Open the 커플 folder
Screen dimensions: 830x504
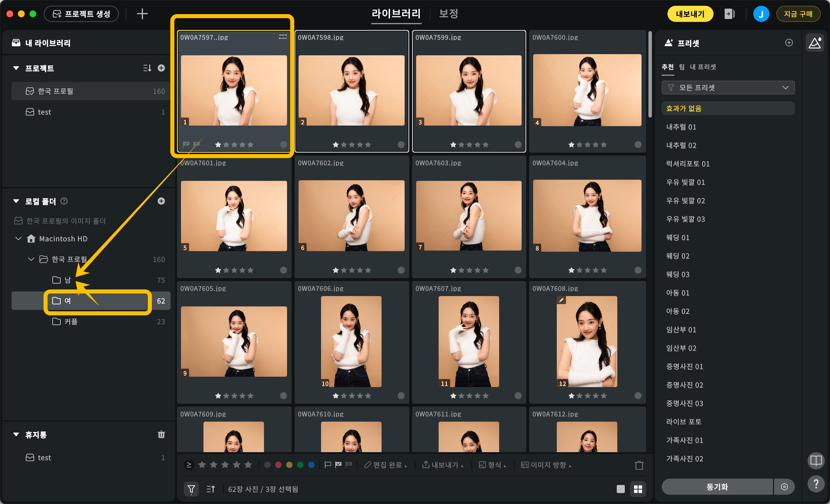point(91,321)
